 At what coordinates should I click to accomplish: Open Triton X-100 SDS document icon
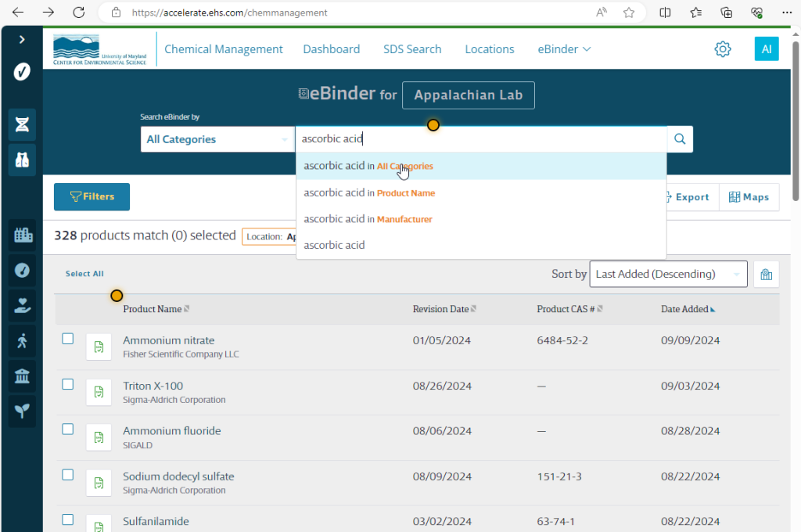click(x=99, y=392)
